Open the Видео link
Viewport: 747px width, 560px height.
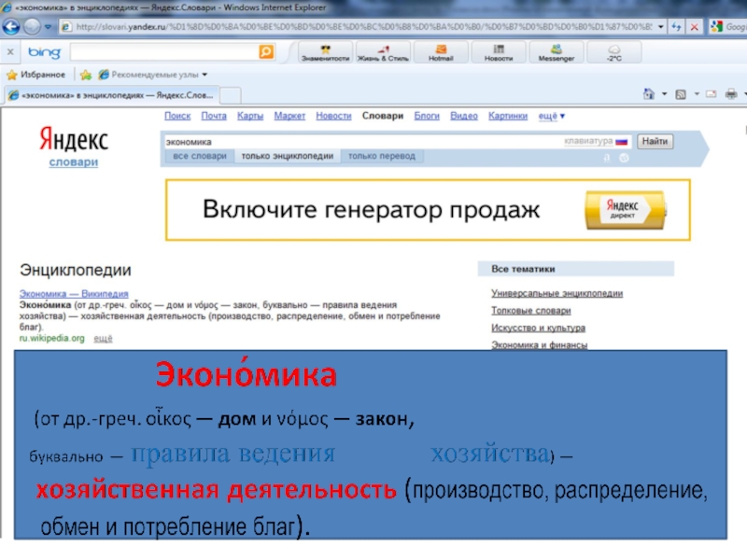coord(464,116)
